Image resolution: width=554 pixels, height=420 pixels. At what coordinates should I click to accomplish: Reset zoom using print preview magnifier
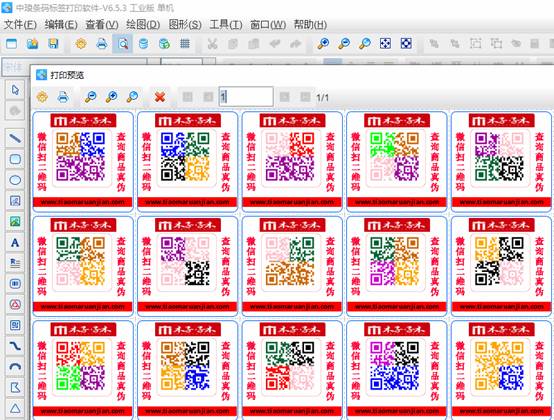(x=132, y=97)
